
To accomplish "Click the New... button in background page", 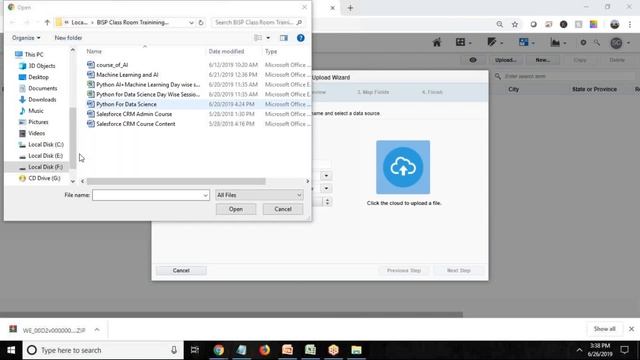I will [542, 60].
